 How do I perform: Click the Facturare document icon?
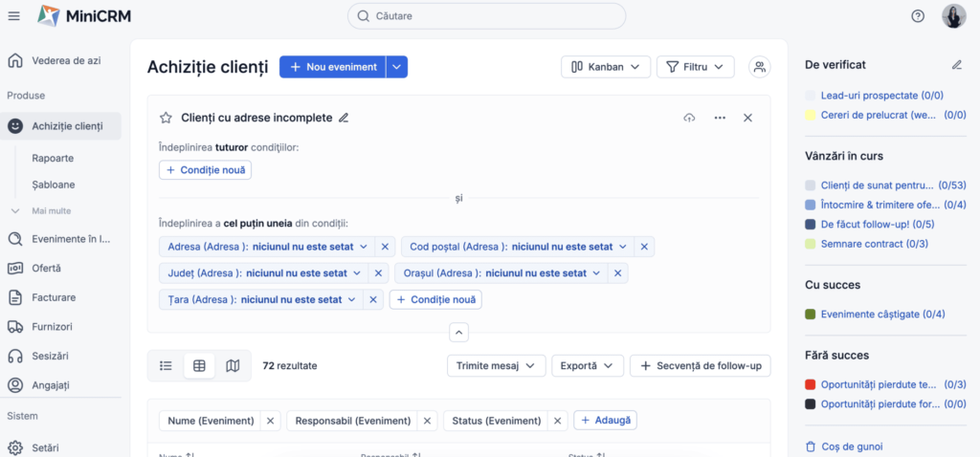click(x=15, y=297)
